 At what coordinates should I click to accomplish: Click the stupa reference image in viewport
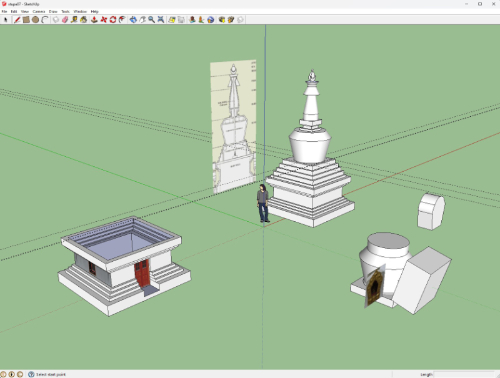click(x=234, y=126)
